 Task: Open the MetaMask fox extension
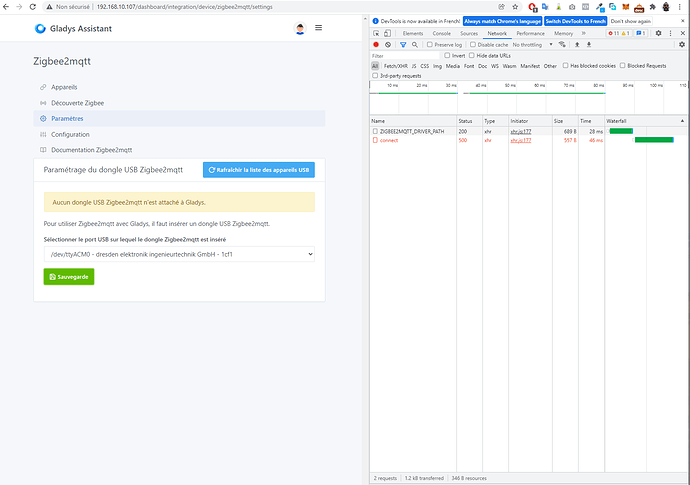[x=625, y=7]
